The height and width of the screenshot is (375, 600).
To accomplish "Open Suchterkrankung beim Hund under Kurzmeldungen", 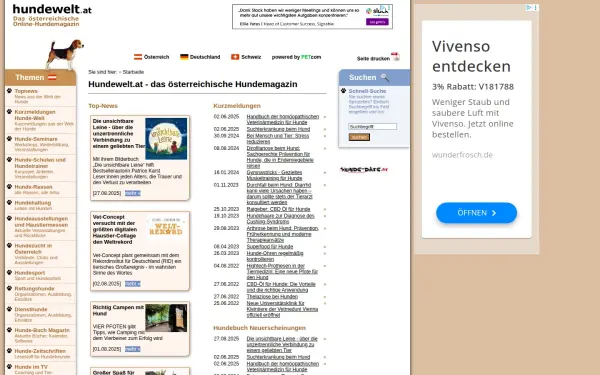I will [278, 129].
